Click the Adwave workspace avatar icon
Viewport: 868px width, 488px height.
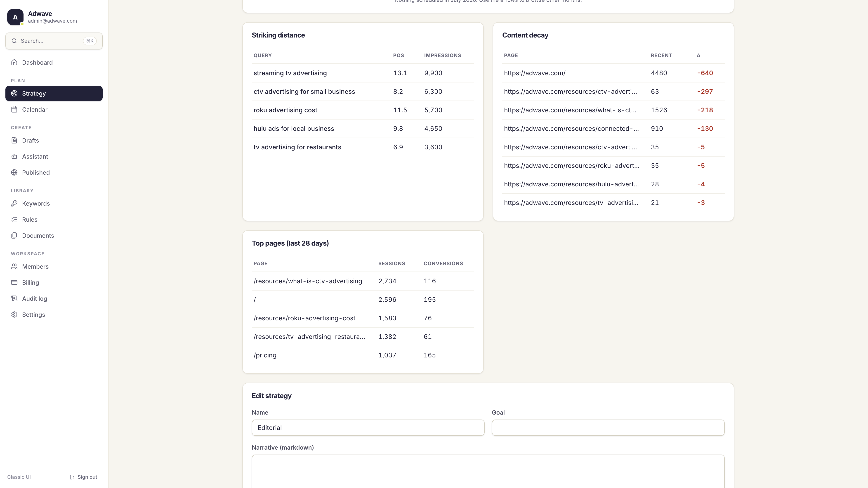click(15, 17)
